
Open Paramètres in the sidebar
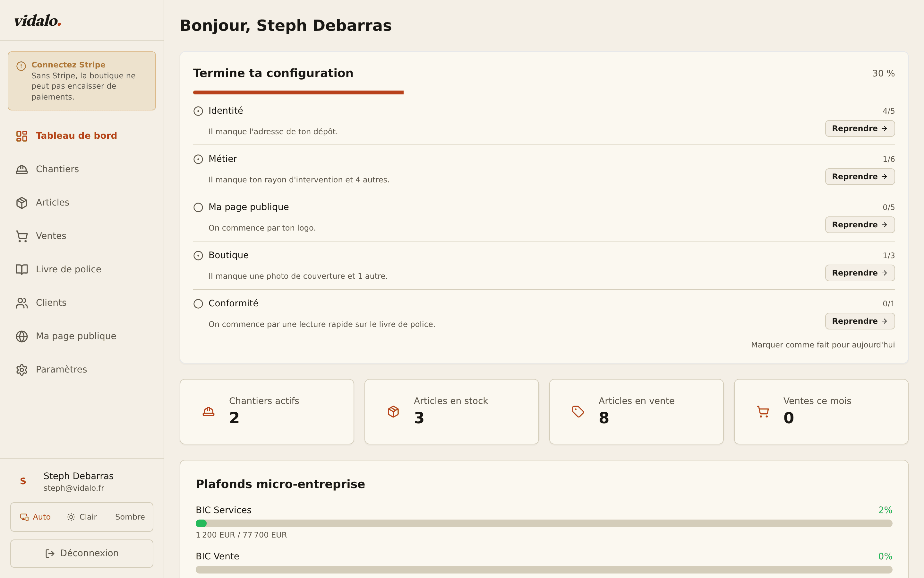tap(82, 370)
